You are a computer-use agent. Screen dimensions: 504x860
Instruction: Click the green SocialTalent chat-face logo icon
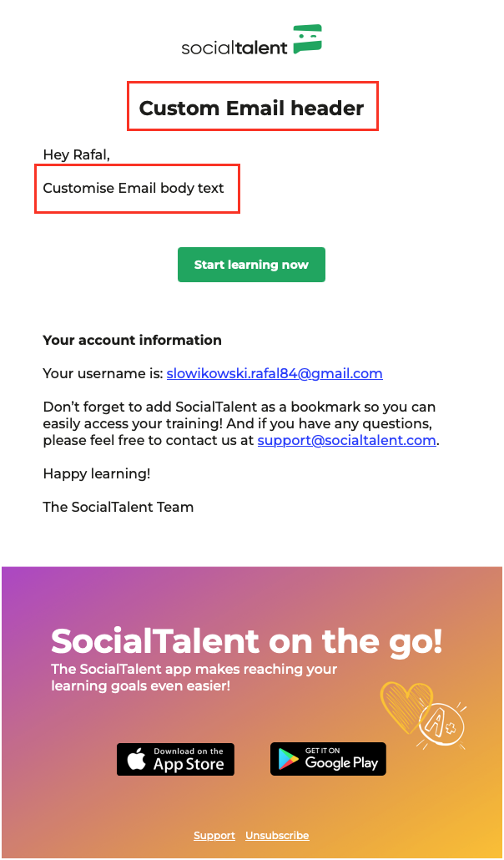(307, 39)
